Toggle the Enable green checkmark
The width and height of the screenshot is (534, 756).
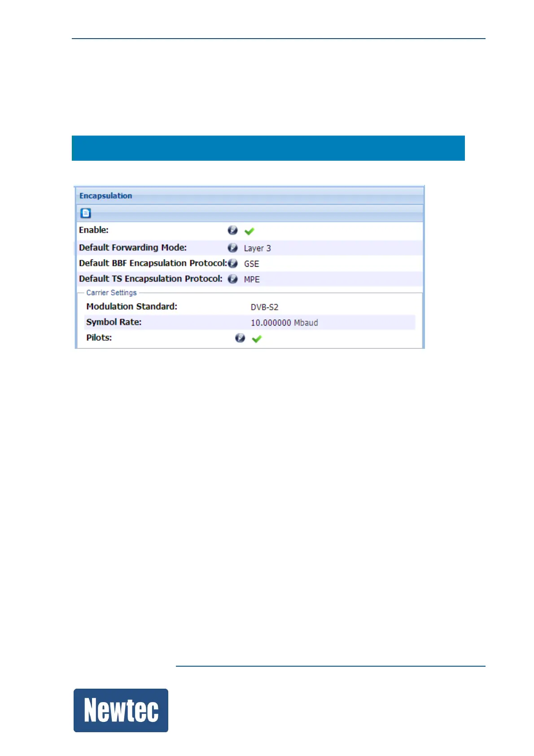[249, 231]
